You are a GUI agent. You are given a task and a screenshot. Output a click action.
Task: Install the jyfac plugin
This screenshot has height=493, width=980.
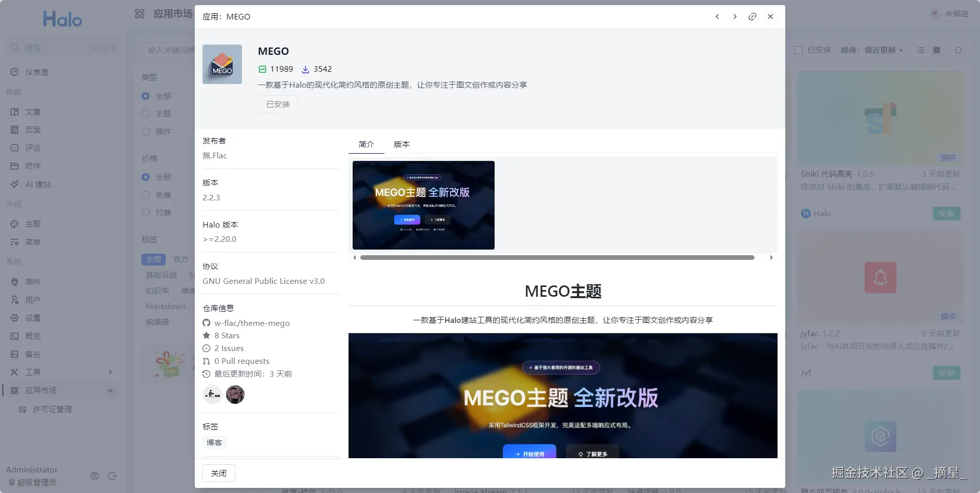947,373
